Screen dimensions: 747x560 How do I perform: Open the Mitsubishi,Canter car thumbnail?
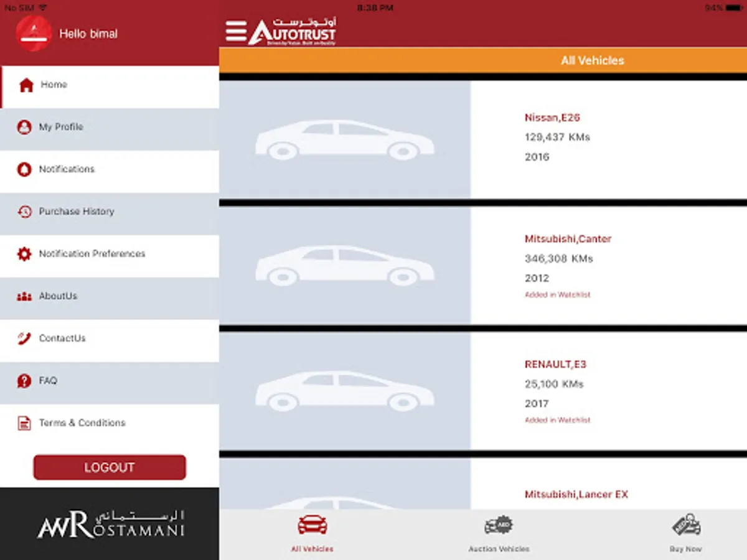click(x=345, y=265)
